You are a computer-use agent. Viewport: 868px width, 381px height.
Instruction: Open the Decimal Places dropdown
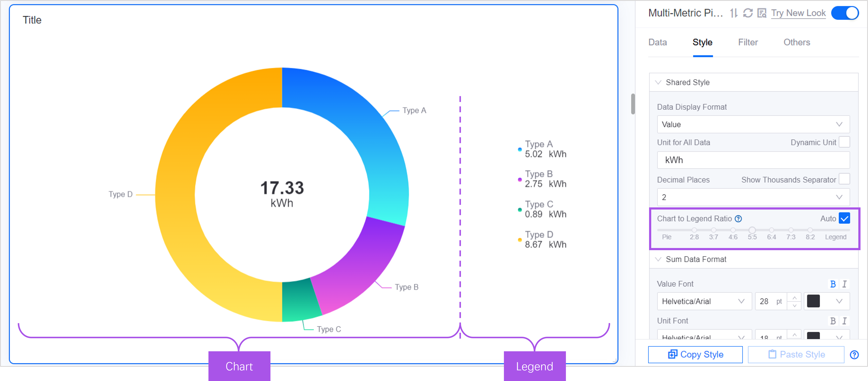tap(753, 197)
